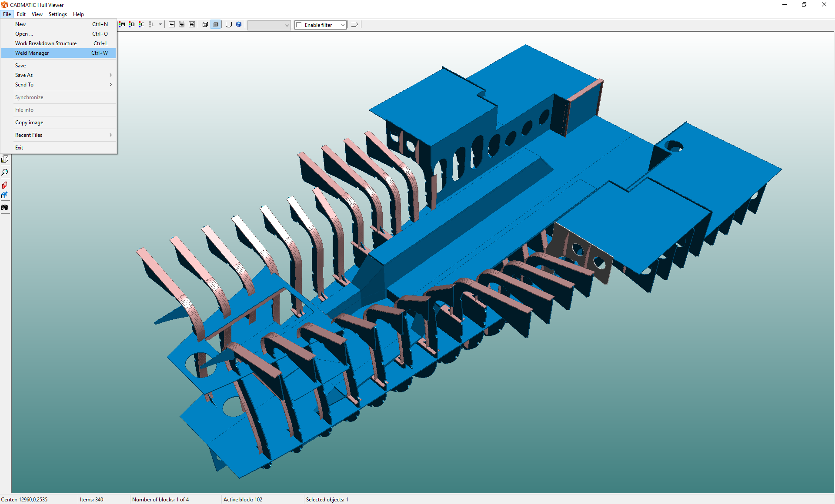Click the magnifier zoom tool icon
The height and width of the screenshot is (504, 835).
click(x=5, y=172)
